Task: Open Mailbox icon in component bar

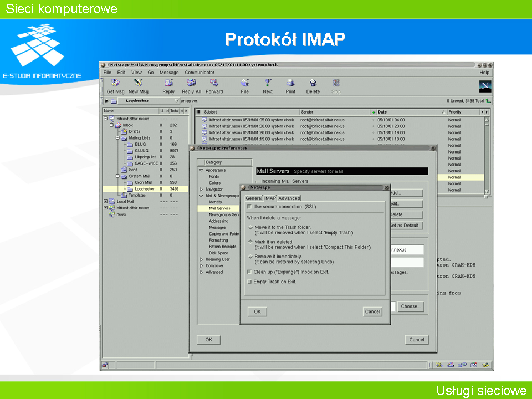Action: [451, 365]
